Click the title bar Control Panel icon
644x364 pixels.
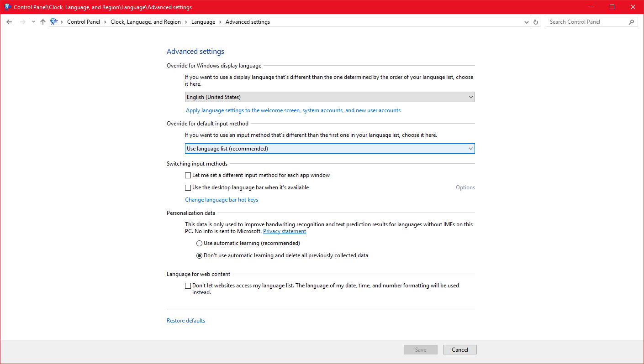click(x=7, y=7)
